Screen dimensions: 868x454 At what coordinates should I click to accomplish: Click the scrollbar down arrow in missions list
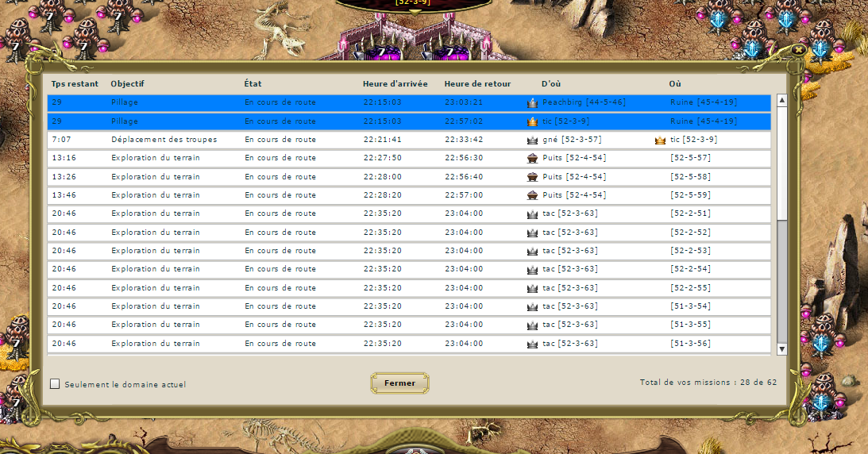pyautogui.click(x=781, y=349)
